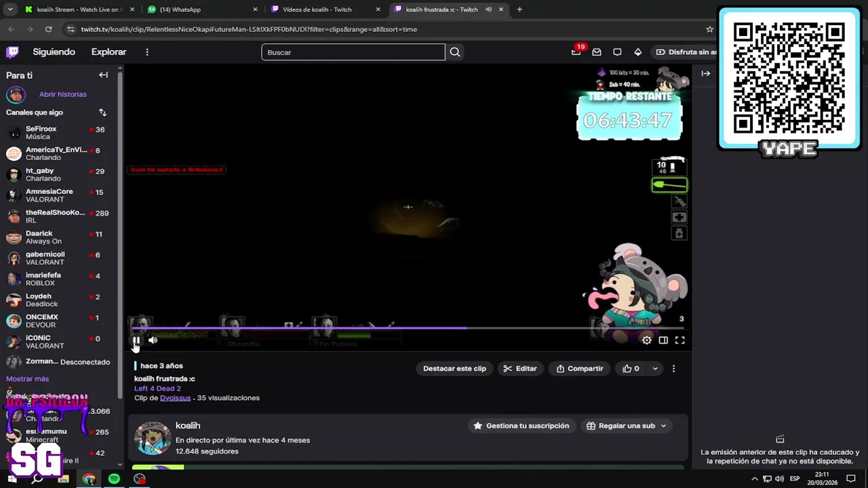Like the clip with thumbs up
Viewport: 868px width, 488px height.
(x=631, y=369)
